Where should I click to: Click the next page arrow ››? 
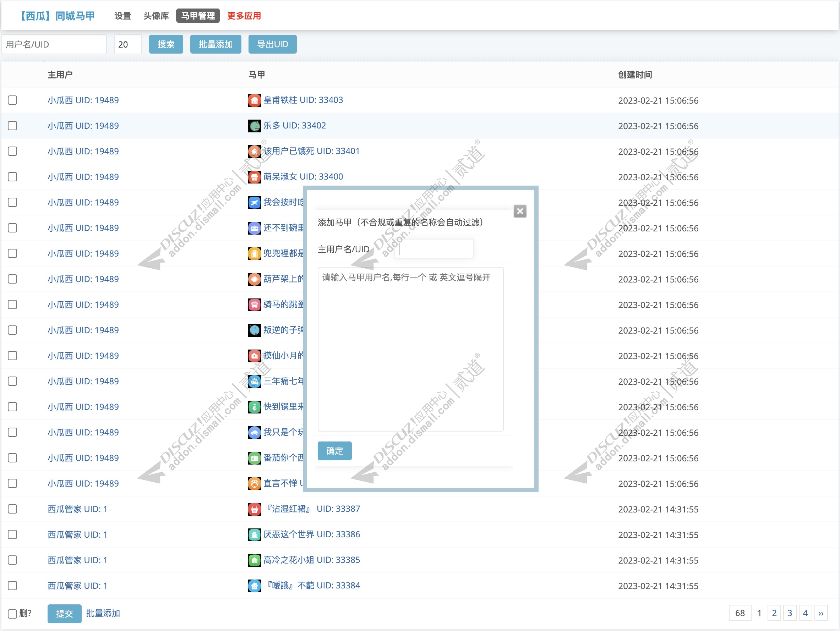tap(821, 613)
